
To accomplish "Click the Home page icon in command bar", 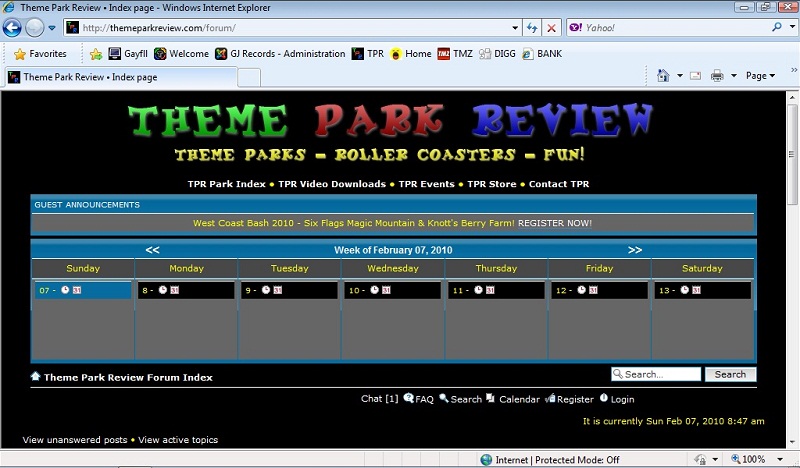I will coord(663,76).
